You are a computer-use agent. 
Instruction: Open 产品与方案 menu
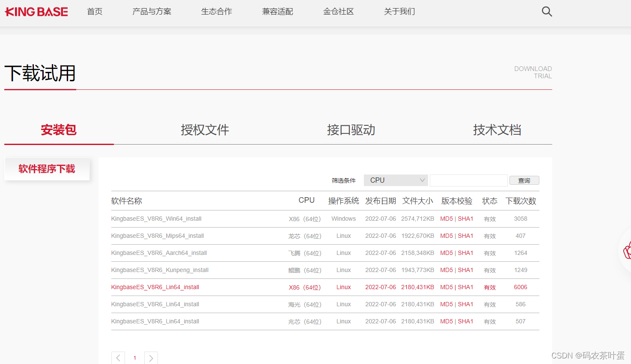152,12
